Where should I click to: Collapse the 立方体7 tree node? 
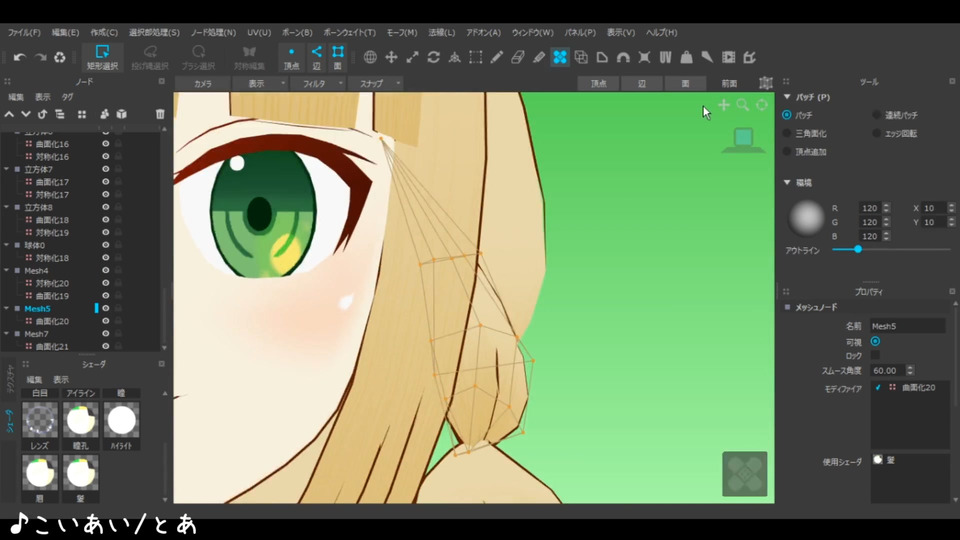(x=6, y=170)
